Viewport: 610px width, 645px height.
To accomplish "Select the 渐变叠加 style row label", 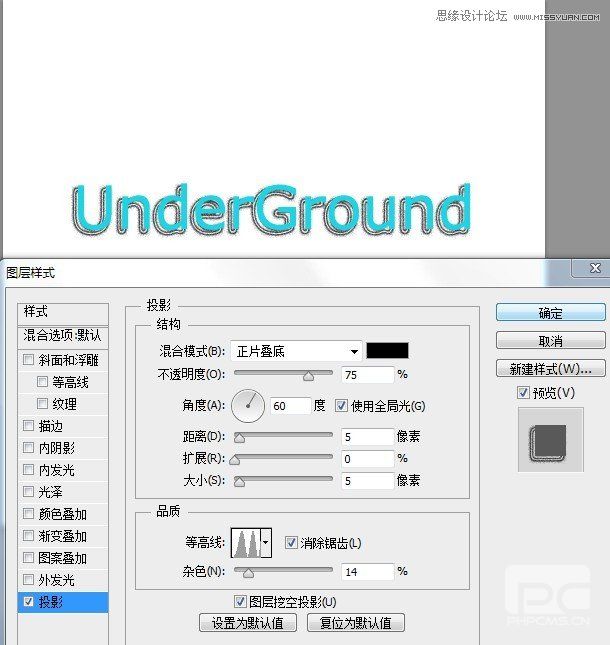I will pyautogui.click(x=63, y=536).
